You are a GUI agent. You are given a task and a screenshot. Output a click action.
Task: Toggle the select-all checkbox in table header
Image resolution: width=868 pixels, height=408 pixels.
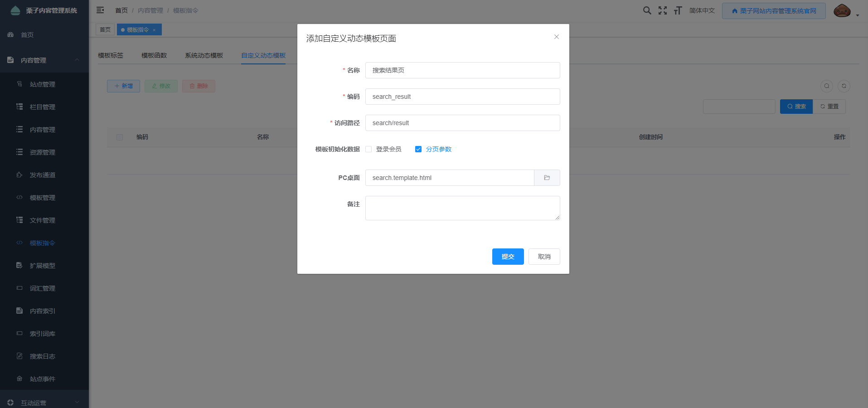tap(120, 137)
